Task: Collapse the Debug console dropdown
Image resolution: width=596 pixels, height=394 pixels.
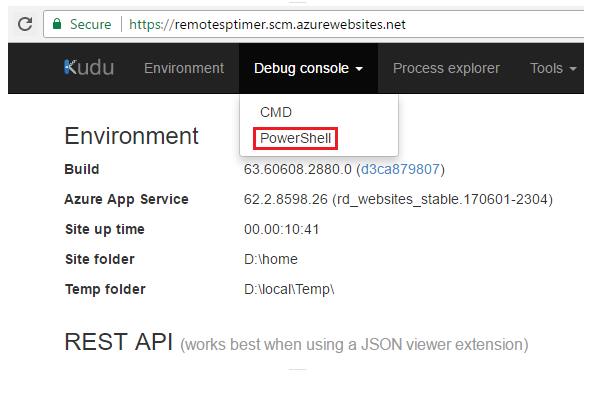Action: (x=308, y=68)
